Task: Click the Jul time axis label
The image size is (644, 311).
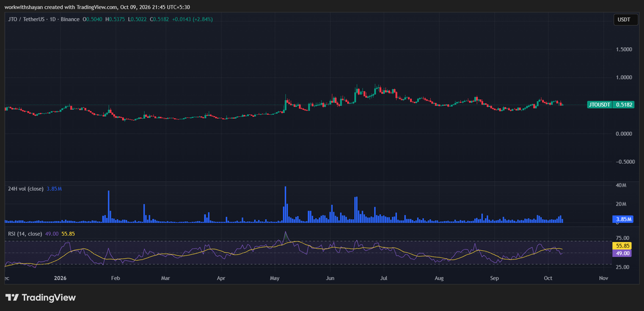Action: [x=384, y=278]
